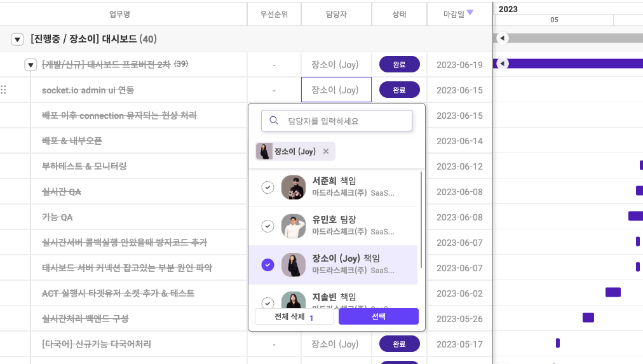The height and width of the screenshot is (364, 643).
Task: Open task 기능 QA
Action: 57,217
